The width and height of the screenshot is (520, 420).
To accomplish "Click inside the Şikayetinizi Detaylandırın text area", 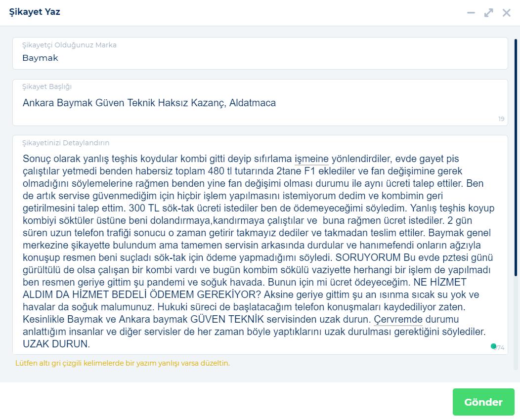I will [260, 245].
